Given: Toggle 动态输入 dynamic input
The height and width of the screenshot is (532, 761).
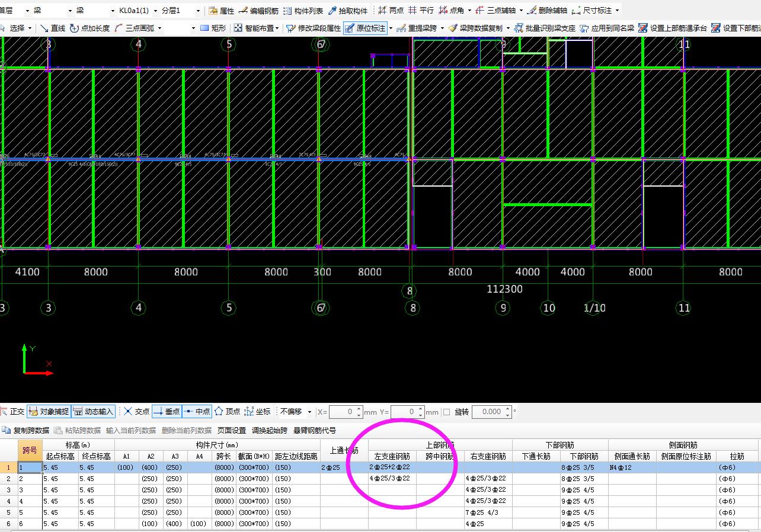Looking at the screenshot, I should tap(93, 411).
